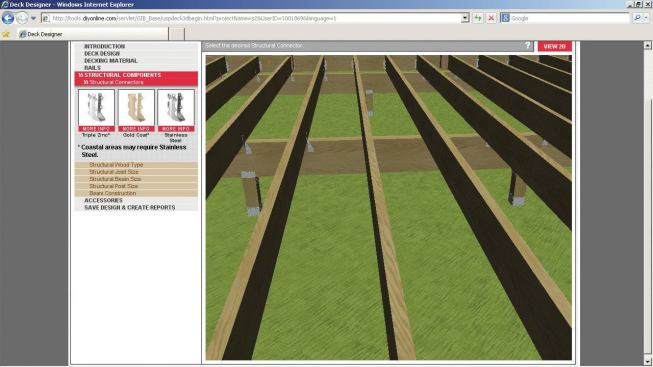Click the search magnifier icon
The width and height of the screenshot is (653, 367).
click(637, 18)
